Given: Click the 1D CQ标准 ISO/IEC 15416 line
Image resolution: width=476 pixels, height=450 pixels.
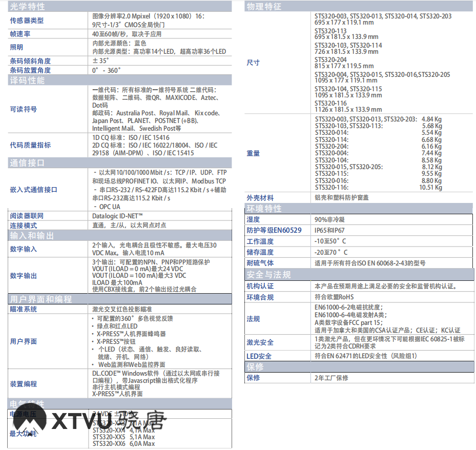Looking at the screenshot, I should 131,138.
